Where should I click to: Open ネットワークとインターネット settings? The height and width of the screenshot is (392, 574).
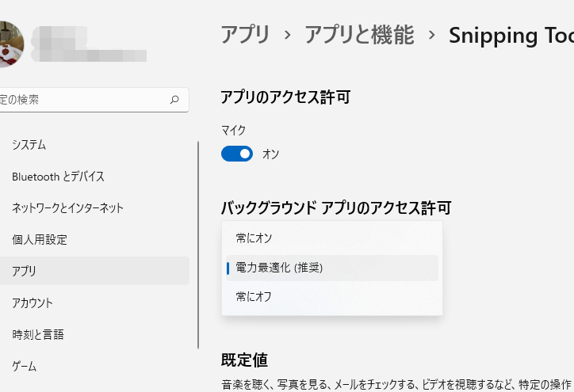click(67, 208)
